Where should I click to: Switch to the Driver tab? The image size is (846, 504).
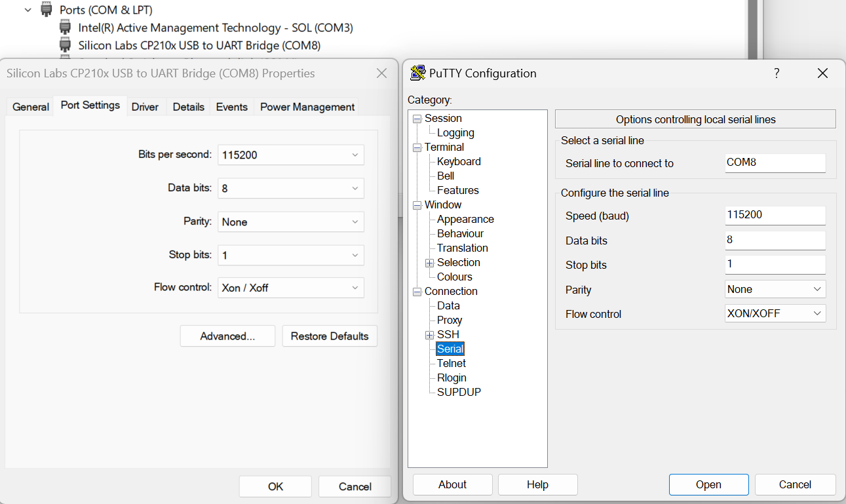pyautogui.click(x=145, y=107)
